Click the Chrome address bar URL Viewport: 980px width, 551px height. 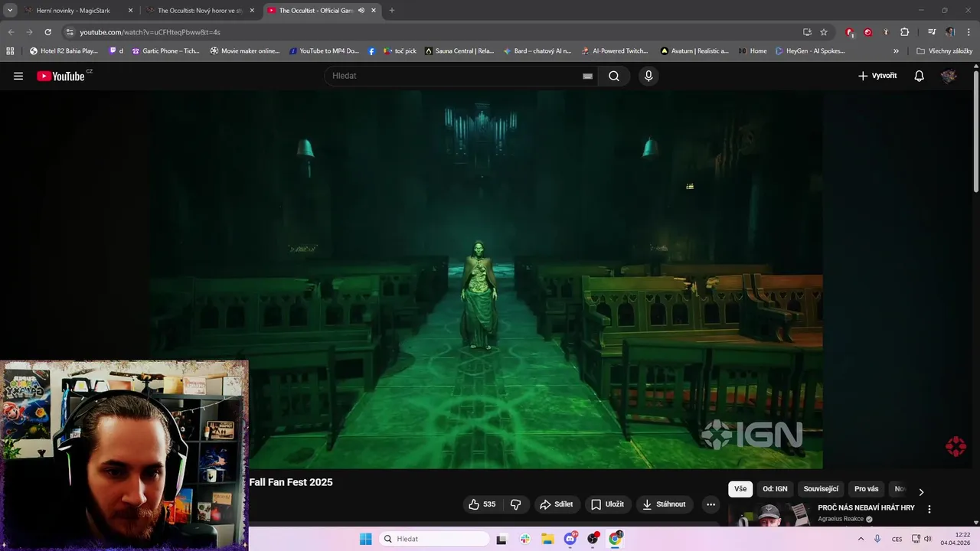[150, 32]
